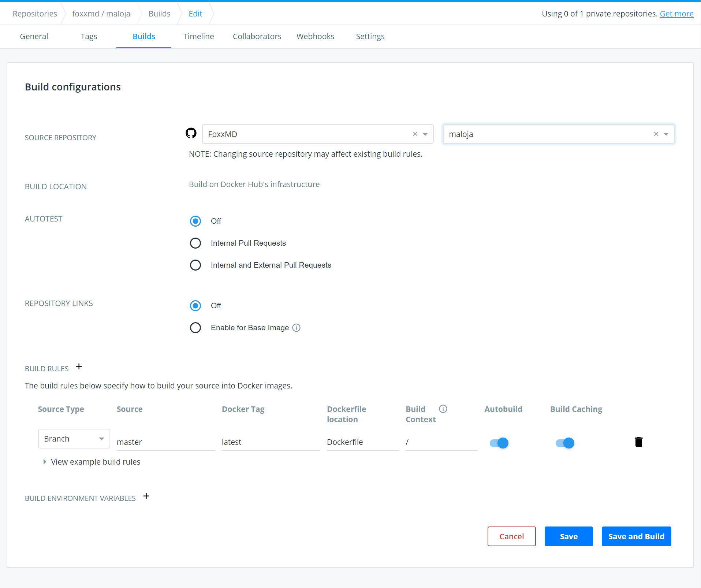Show Enable for Base Image info
This screenshot has height=588, width=701.
(297, 328)
